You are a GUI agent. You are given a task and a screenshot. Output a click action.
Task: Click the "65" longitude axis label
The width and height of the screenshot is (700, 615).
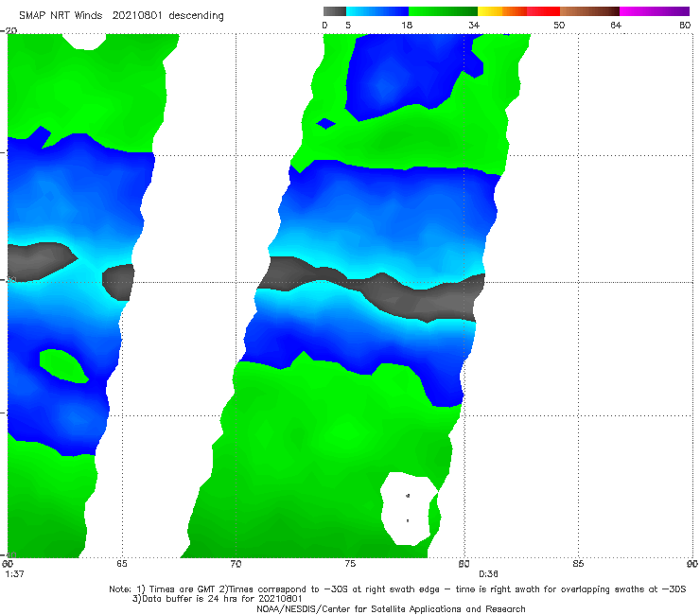122,564
